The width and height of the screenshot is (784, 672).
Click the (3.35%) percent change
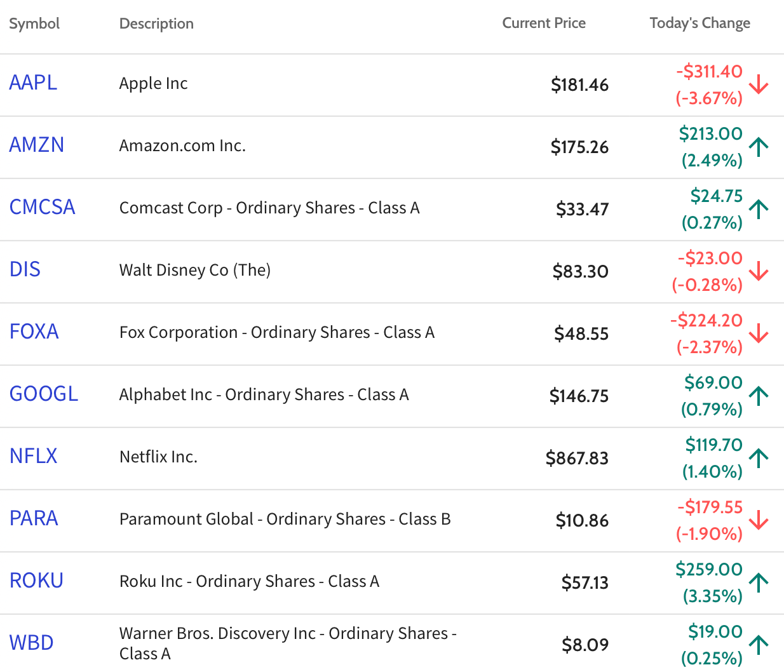[x=712, y=596]
